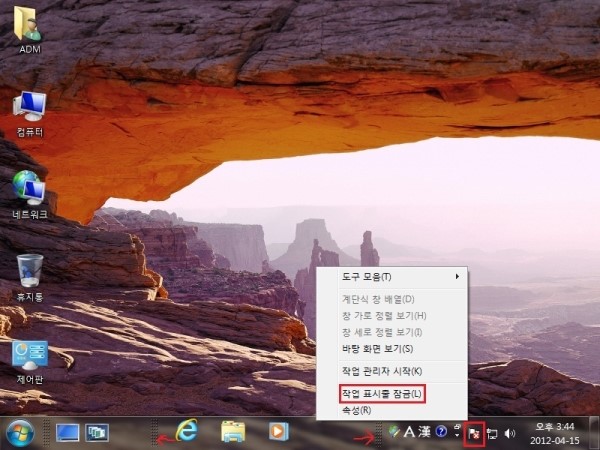The height and width of the screenshot is (450, 600).
Task: Select 바탕 화면 보기(S) from context menu
Action: [377, 348]
